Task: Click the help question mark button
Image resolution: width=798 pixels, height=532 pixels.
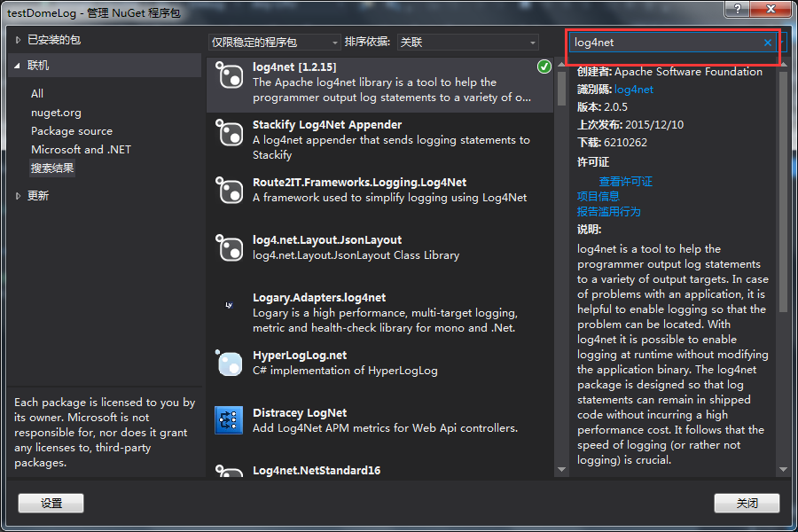Action: pos(738,9)
